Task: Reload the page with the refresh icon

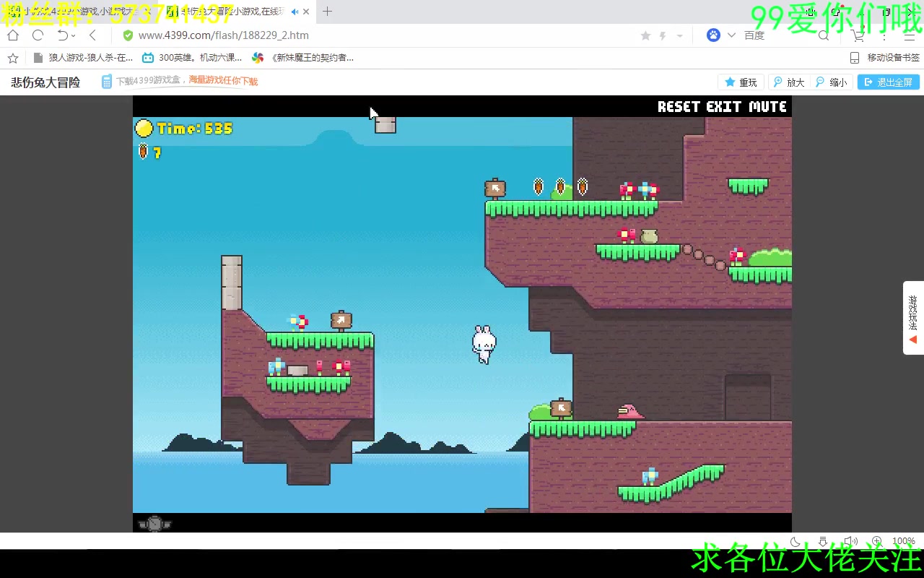Action: [x=38, y=35]
